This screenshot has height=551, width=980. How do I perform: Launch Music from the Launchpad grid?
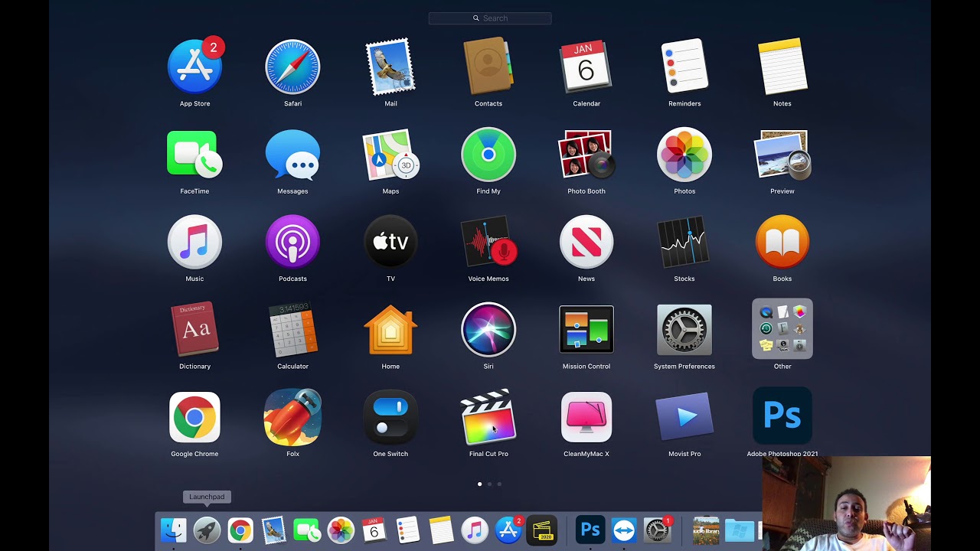(x=194, y=243)
